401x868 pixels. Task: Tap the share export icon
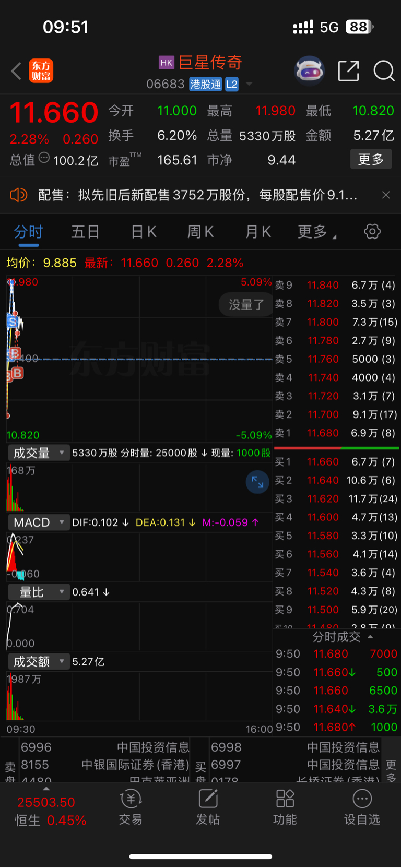point(348,71)
